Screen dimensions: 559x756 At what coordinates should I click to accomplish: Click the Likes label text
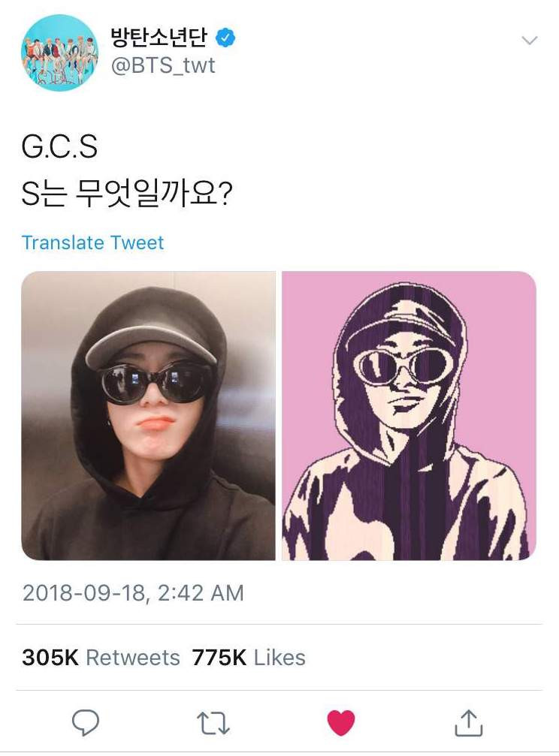pos(279,658)
